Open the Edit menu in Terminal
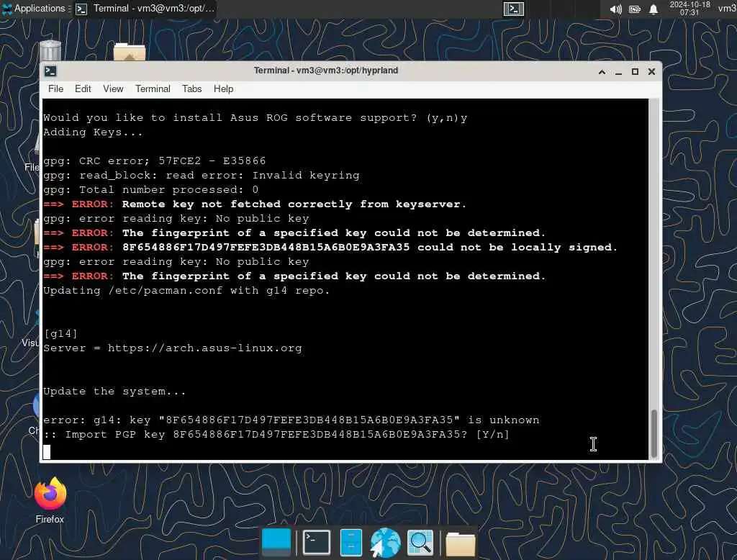The height and width of the screenshot is (560, 737). [x=83, y=89]
